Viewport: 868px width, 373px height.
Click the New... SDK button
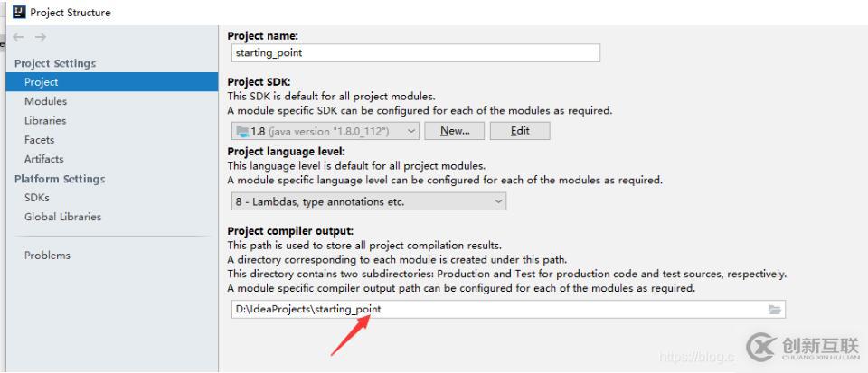(x=455, y=131)
